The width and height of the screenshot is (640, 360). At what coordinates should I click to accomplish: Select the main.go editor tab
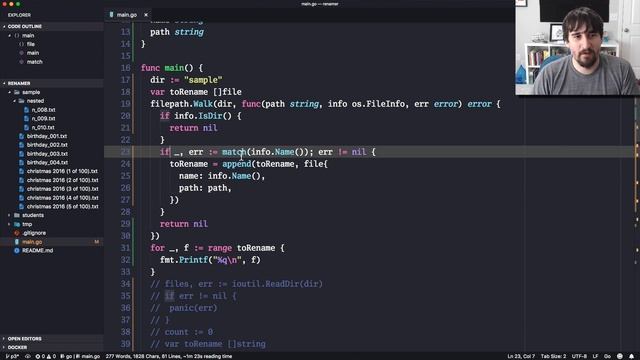point(128,15)
